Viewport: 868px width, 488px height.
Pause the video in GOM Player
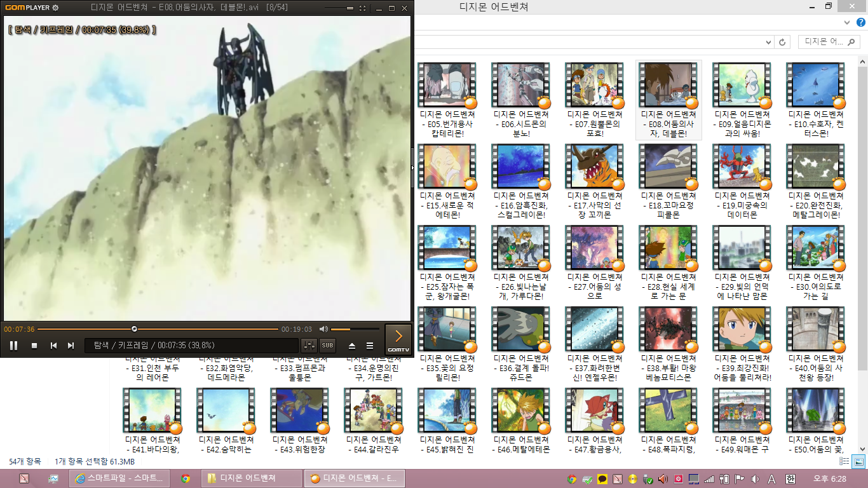[13, 346]
